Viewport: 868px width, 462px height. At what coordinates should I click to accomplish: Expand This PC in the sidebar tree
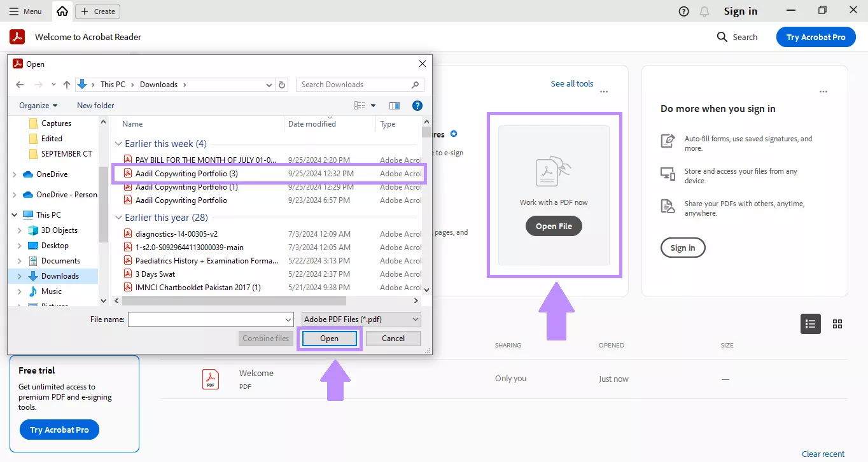click(13, 214)
